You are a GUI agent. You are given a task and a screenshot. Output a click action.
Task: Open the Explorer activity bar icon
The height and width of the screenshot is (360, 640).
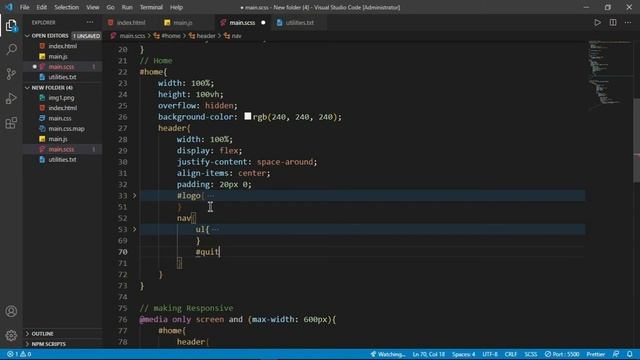pyautogui.click(x=11, y=26)
